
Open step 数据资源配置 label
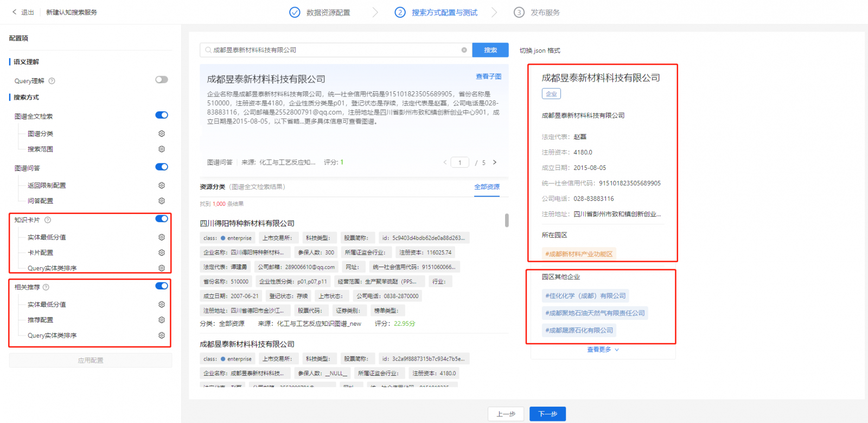(328, 12)
